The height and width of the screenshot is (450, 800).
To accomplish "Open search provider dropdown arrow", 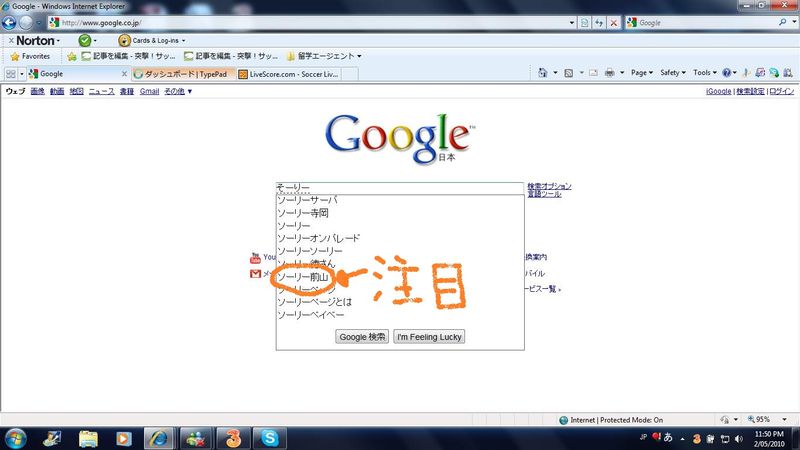I will pyautogui.click(x=794, y=22).
